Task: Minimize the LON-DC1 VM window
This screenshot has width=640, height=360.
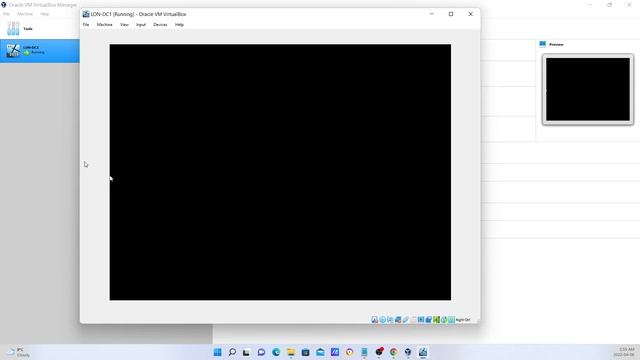Action: [431, 14]
